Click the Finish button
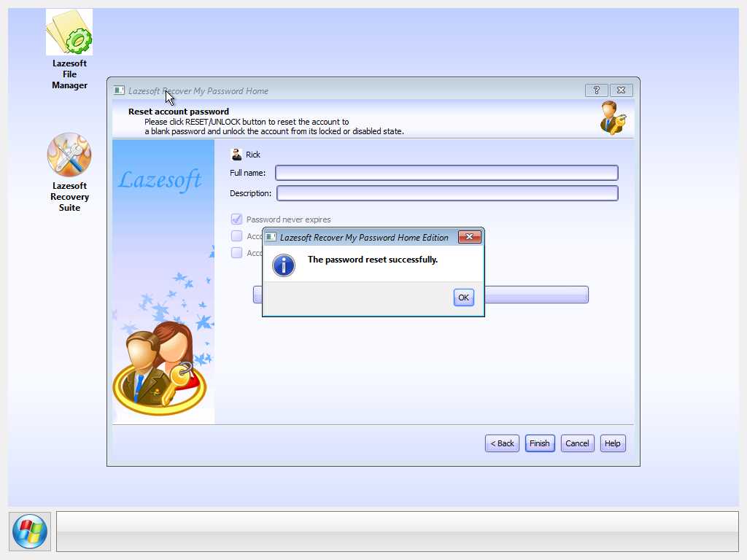 click(x=539, y=443)
